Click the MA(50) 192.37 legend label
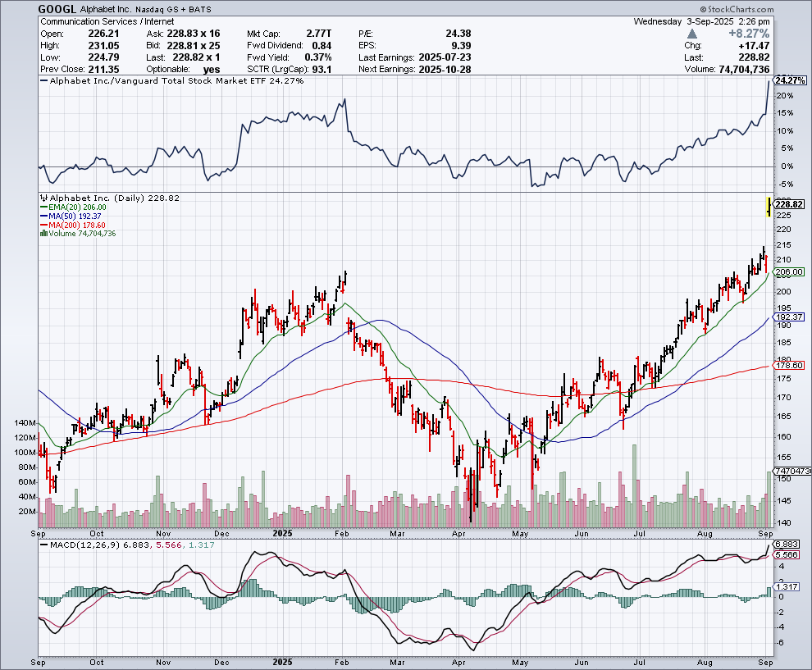 pyautogui.click(x=75, y=216)
